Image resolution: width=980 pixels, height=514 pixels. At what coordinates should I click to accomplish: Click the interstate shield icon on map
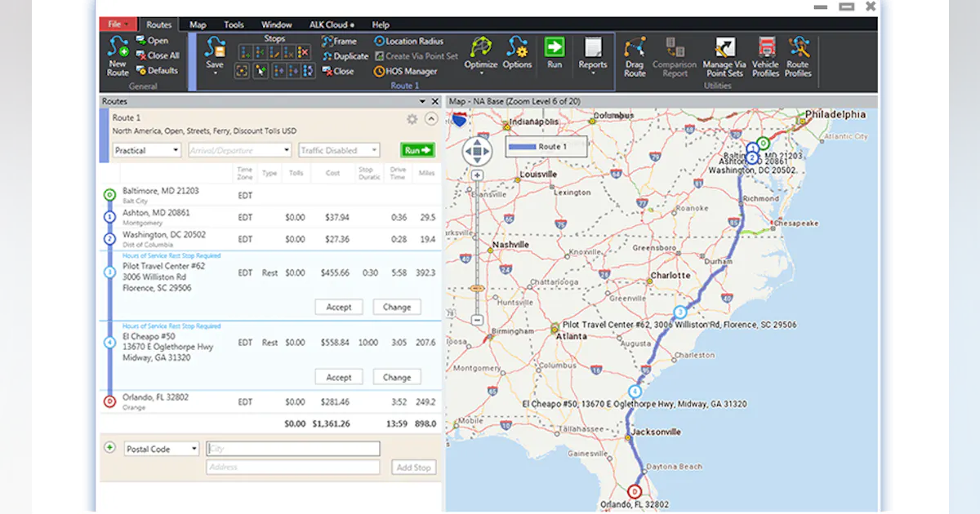click(460, 119)
